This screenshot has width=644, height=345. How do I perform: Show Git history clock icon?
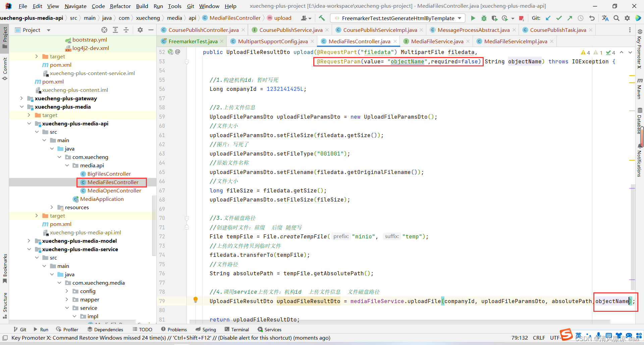[x=581, y=18]
